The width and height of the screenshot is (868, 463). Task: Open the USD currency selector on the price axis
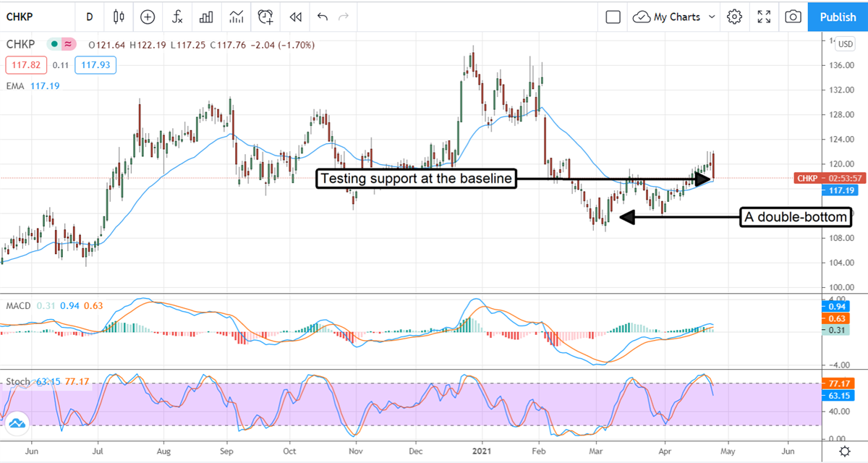[x=845, y=44]
